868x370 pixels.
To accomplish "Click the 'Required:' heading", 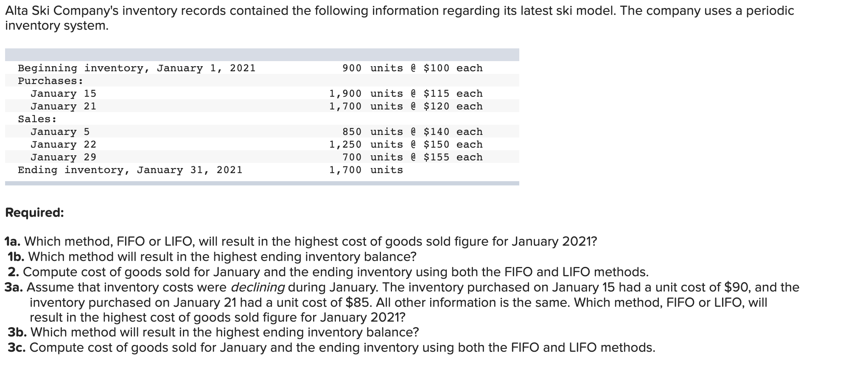I will click(x=34, y=212).
